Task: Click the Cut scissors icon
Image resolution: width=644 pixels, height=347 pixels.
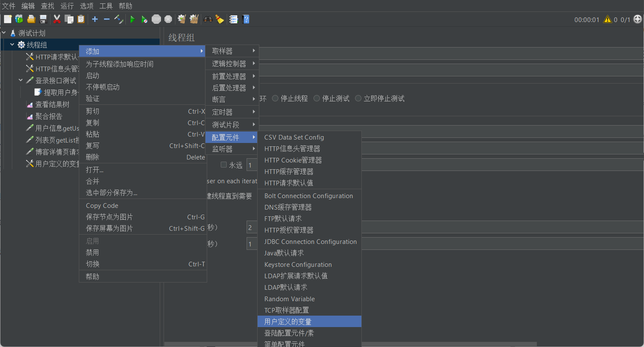Action: coord(57,19)
